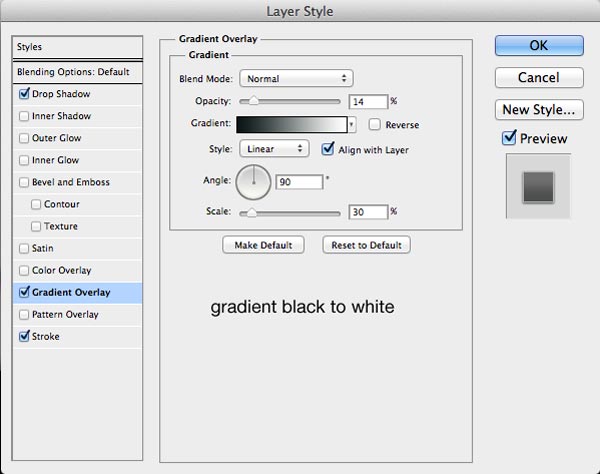Turn off the Stroke effect checkbox
The width and height of the screenshot is (600, 474).
[24, 337]
